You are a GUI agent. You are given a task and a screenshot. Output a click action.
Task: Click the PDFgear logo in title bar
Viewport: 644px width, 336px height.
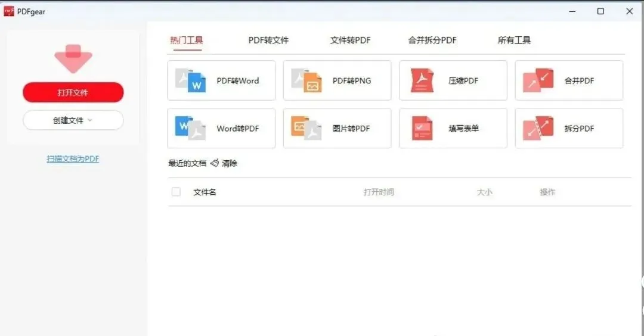click(x=8, y=11)
